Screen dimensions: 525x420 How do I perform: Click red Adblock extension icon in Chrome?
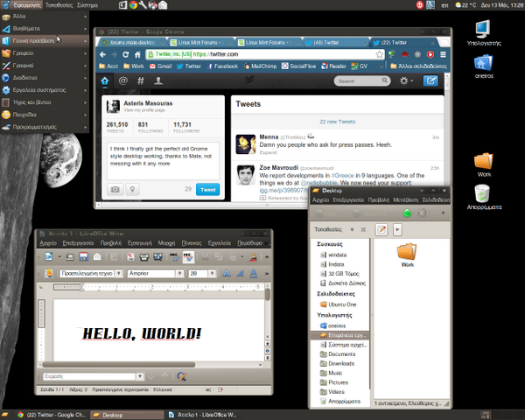(430, 54)
